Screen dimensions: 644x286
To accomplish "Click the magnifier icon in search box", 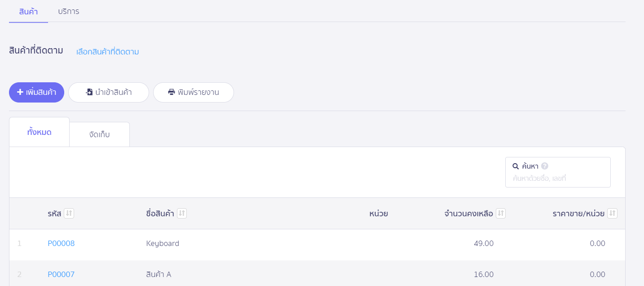I will (x=516, y=166).
